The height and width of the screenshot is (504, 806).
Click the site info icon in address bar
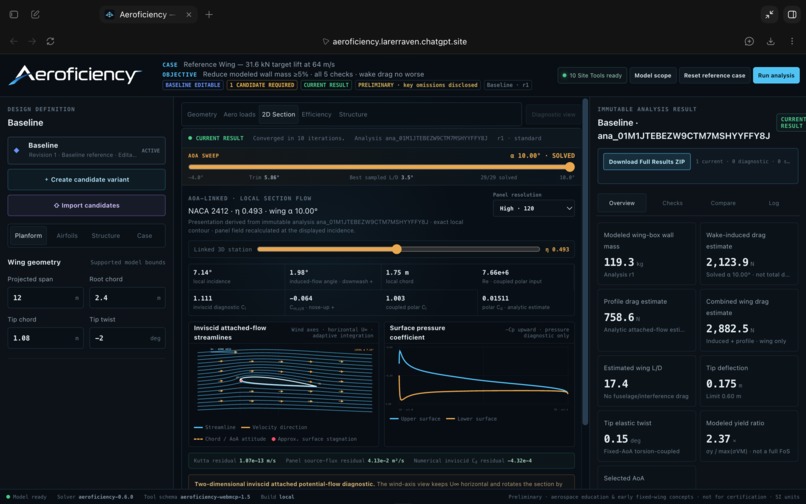325,42
